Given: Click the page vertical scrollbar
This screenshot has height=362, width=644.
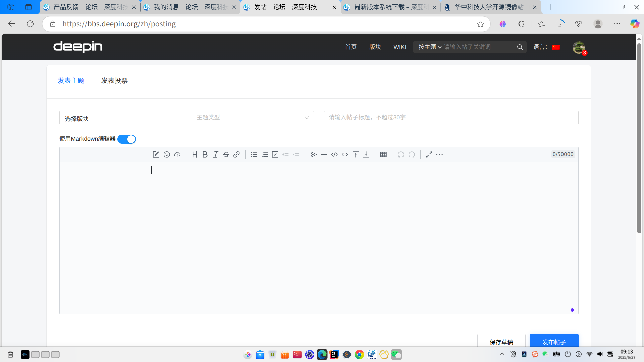Looking at the screenshot, I should (639, 138).
